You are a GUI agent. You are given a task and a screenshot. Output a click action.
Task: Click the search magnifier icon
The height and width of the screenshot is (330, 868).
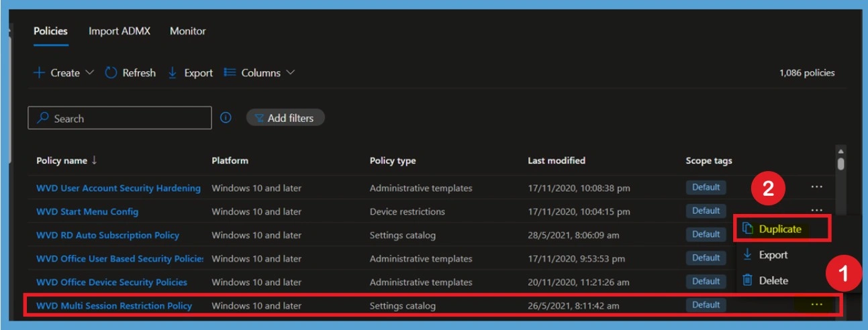[43, 118]
